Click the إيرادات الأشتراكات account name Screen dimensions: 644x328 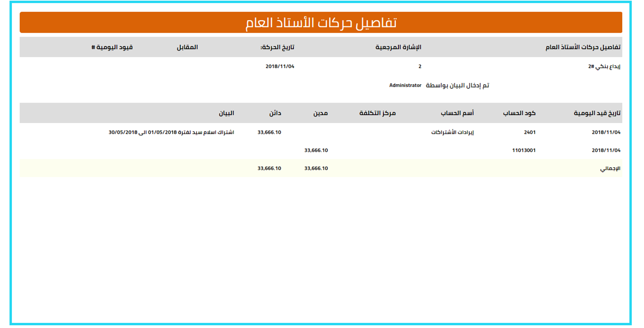[452, 132]
